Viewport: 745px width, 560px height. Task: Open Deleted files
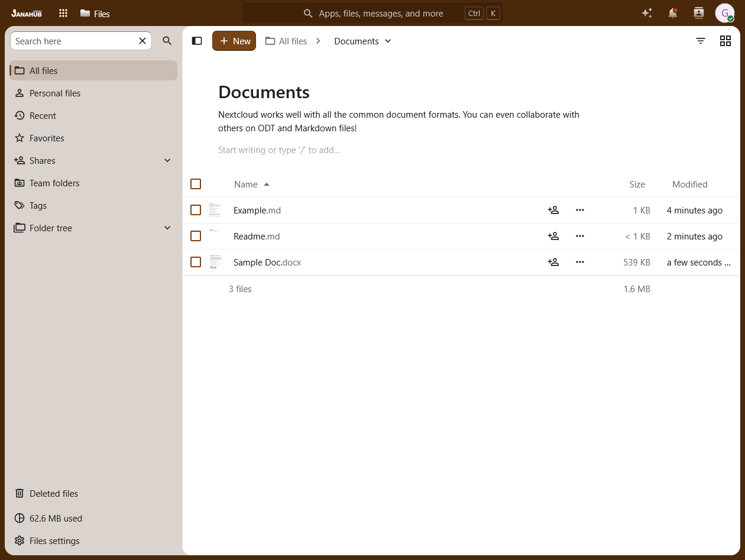pos(93,493)
